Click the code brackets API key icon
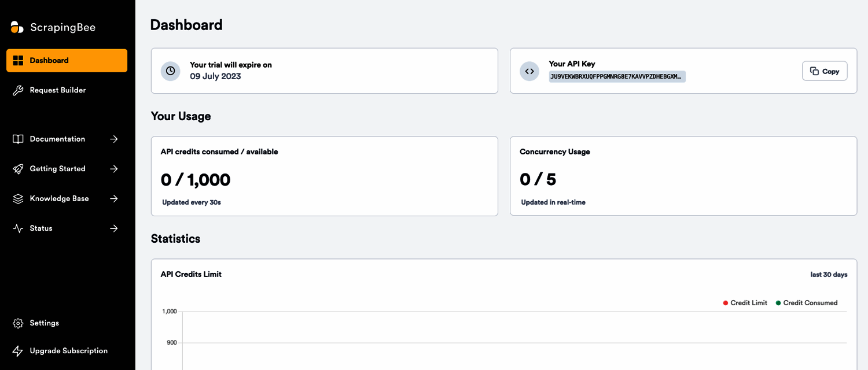Viewport: 868px width, 370px height. point(529,71)
